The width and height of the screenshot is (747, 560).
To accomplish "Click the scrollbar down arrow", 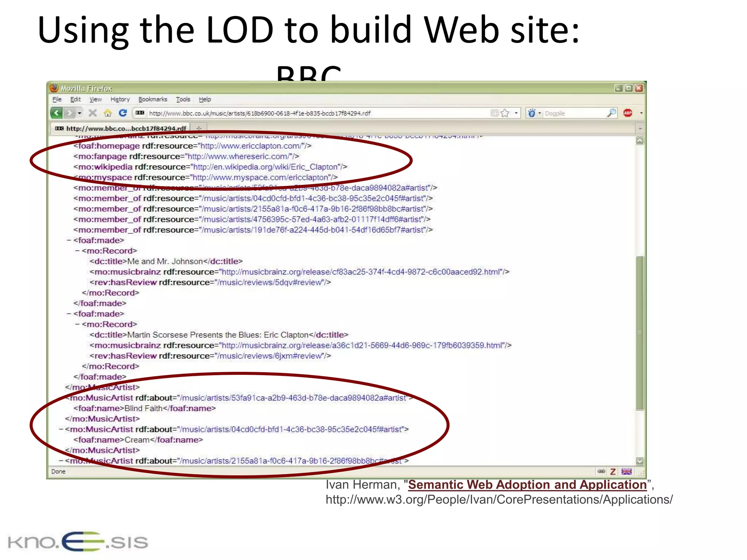I will coord(640,461).
